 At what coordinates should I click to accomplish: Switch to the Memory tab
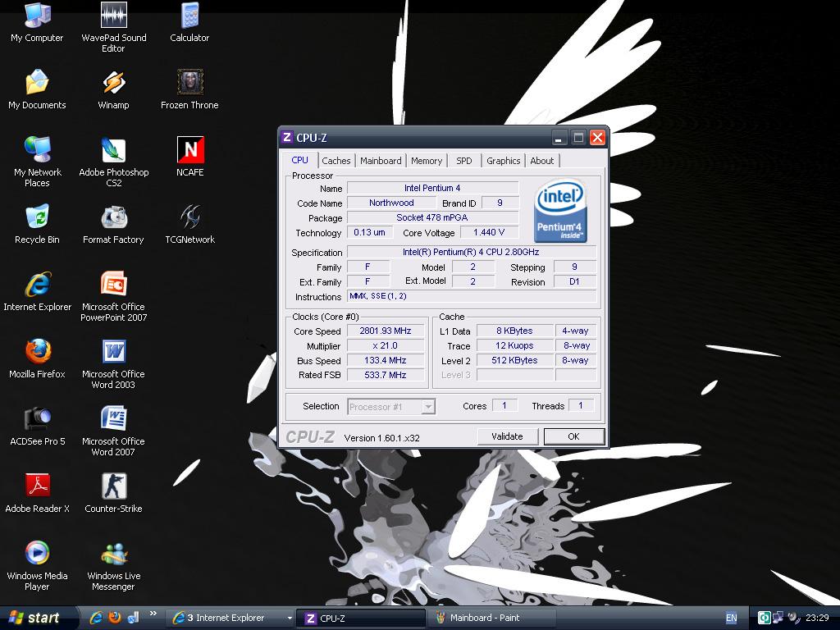click(x=427, y=161)
